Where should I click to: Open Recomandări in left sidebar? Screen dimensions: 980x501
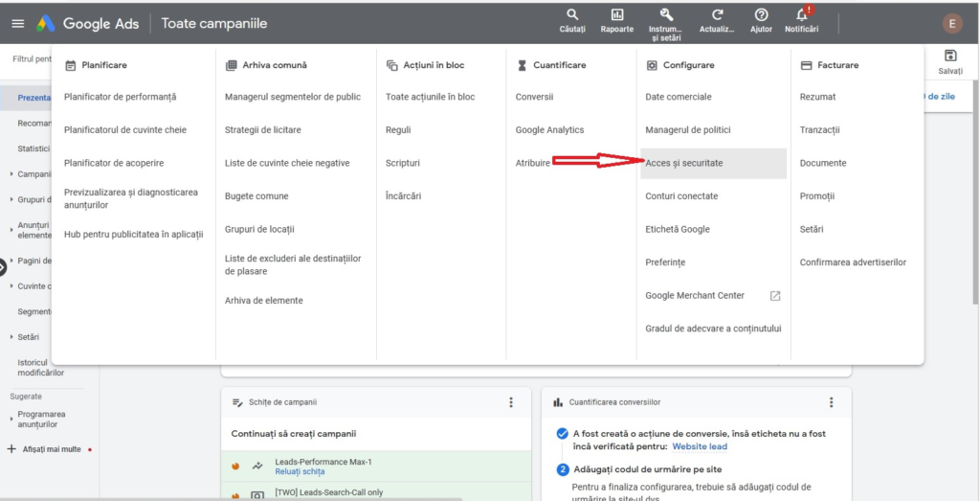(34, 124)
